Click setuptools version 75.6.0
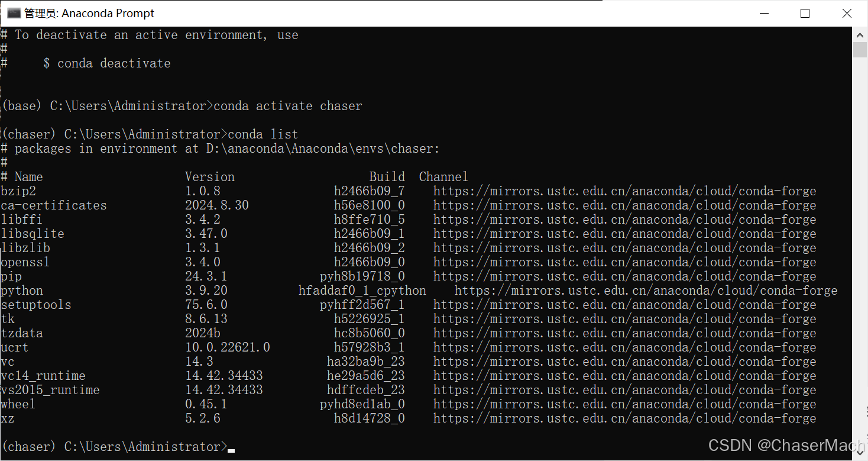 [206, 305]
